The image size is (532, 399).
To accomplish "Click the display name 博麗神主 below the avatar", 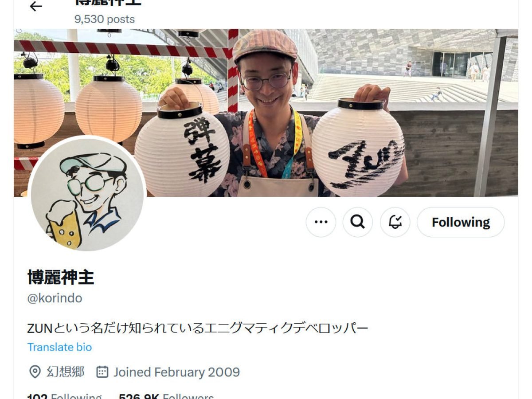I will (x=61, y=278).
